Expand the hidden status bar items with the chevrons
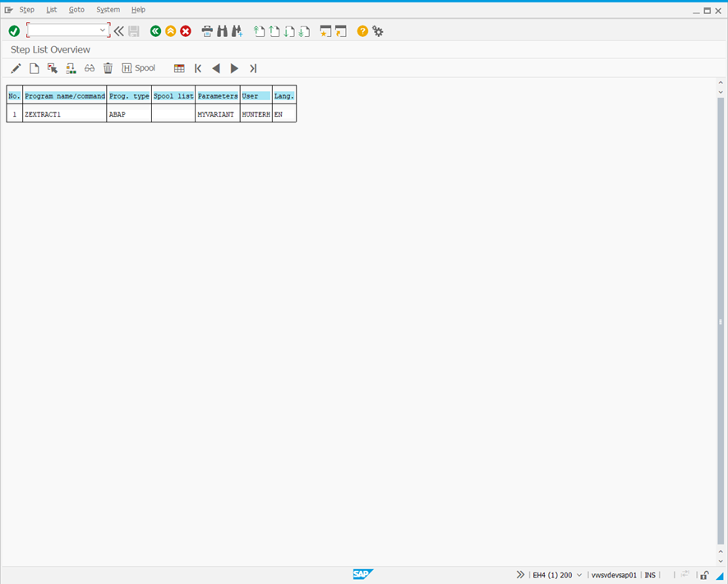Viewport: 728px width, 584px height. (520, 575)
